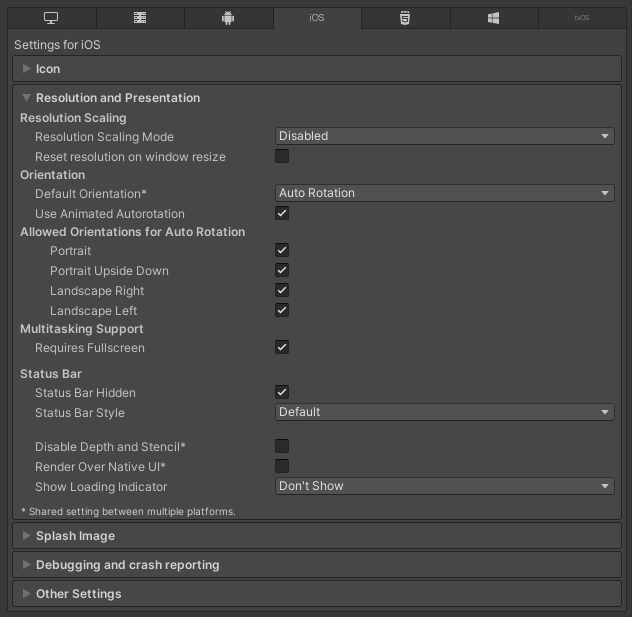This screenshot has height=617, width=632.
Task: Open the Status Bar Style dropdown
Action: point(445,412)
